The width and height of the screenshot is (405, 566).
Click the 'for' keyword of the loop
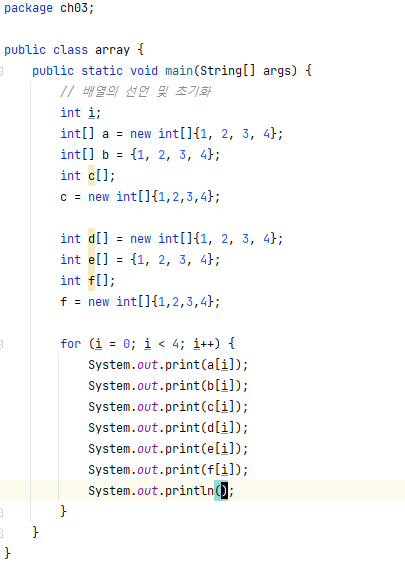pos(71,343)
